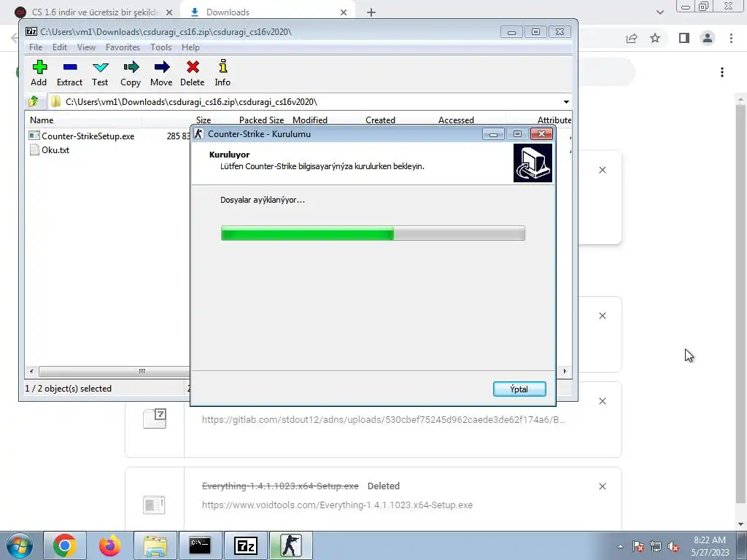The image size is (747, 560).
Task: Open the Tools menu in 7-Zip
Action: click(160, 47)
